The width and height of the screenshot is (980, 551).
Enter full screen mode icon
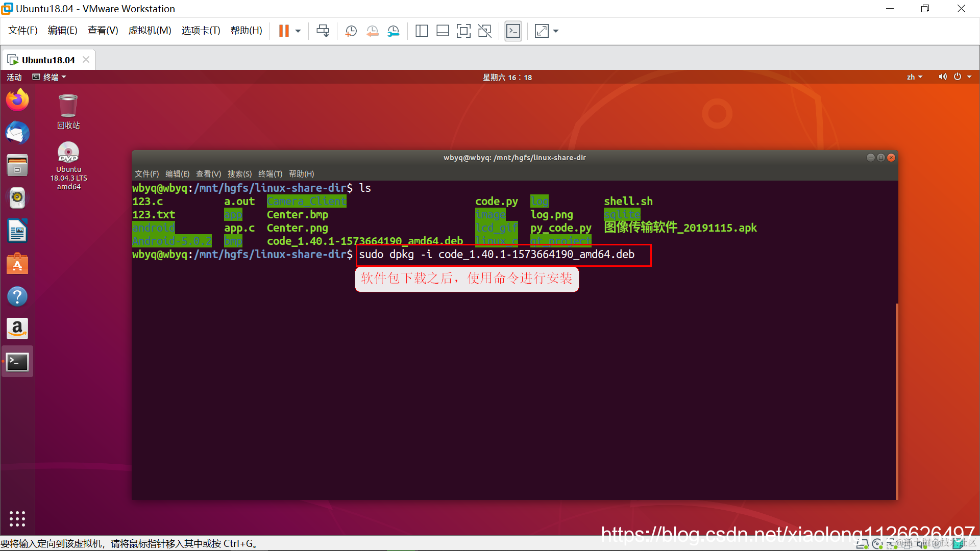pos(463,31)
